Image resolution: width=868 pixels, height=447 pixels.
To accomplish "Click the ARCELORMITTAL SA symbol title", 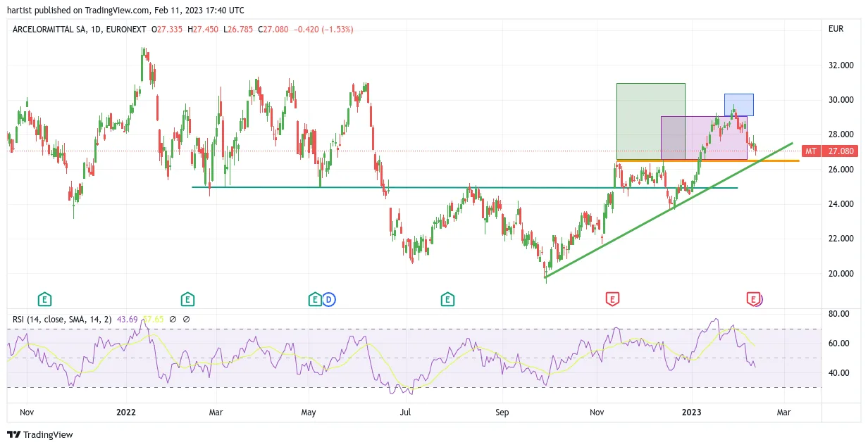I will click(49, 30).
